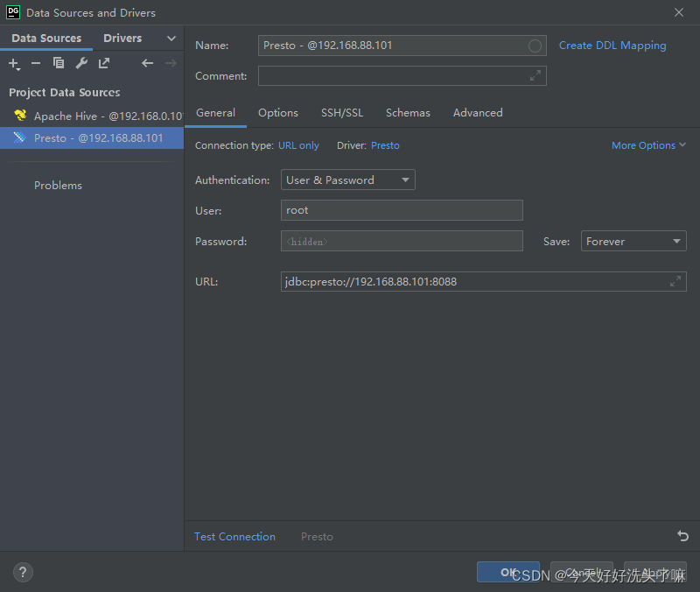The width and height of the screenshot is (700, 592).
Task: Focus the JDBC URL input field
Action: (x=484, y=281)
